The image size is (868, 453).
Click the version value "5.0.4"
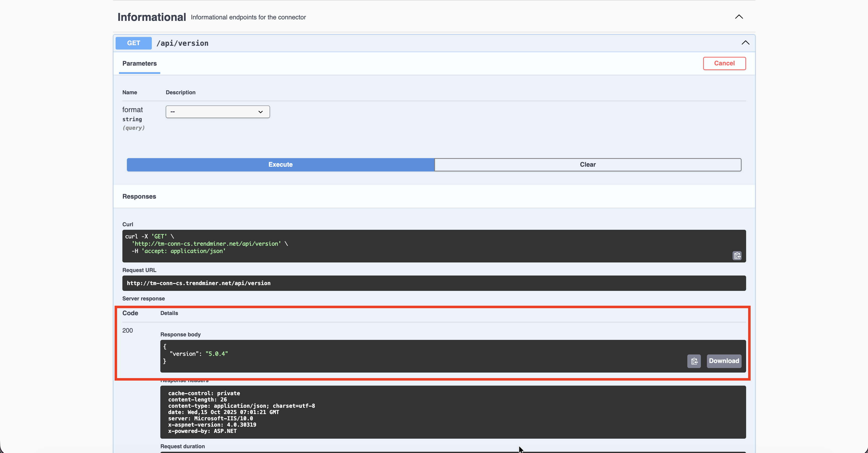(x=217, y=354)
